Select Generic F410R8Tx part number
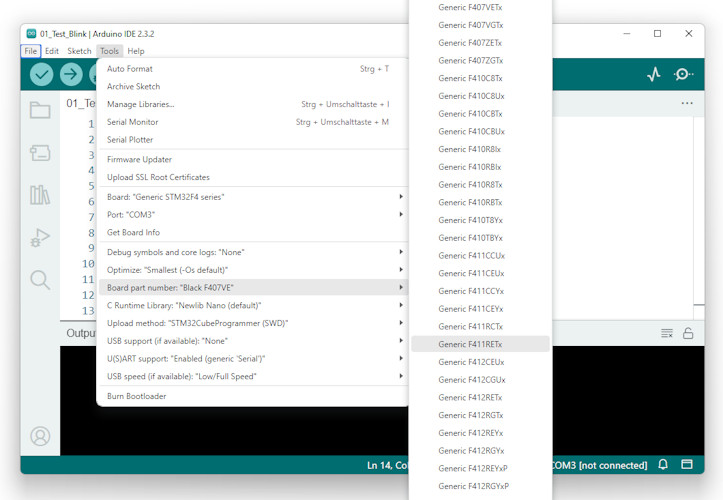Viewport: 723px width, 500px height. click(x=480, y=185)
